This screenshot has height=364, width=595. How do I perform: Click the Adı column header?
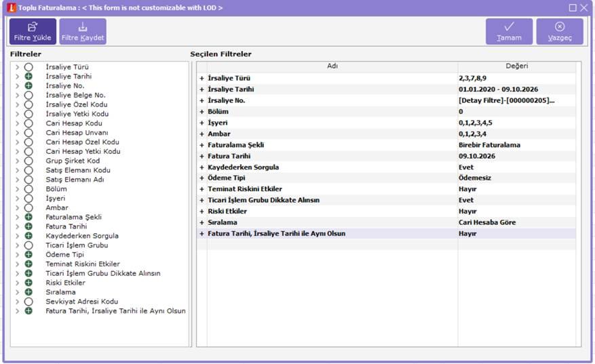click(332, 66)
